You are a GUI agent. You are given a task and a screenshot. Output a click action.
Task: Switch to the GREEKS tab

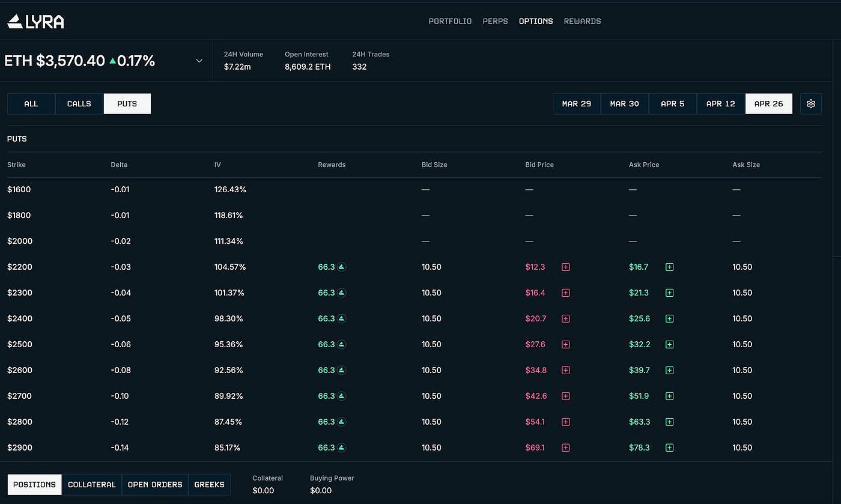tap(209, 484)
